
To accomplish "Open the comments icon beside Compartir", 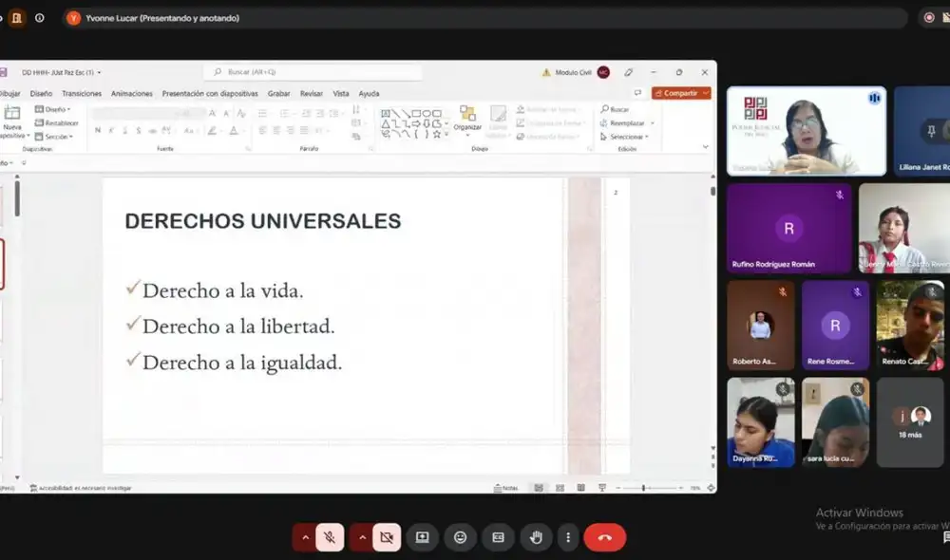I will (x=637, y=93).
